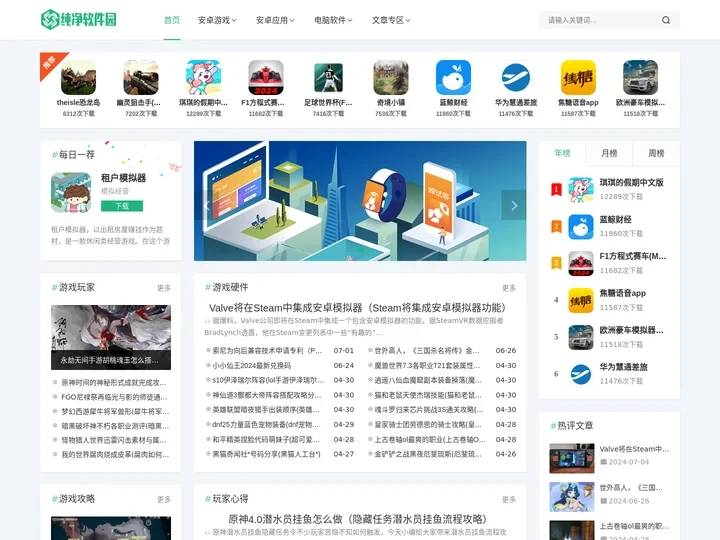Click rank 1 琪琪的假期中文版 icon
The image size is (720, 540).
(x=581, y=190)
